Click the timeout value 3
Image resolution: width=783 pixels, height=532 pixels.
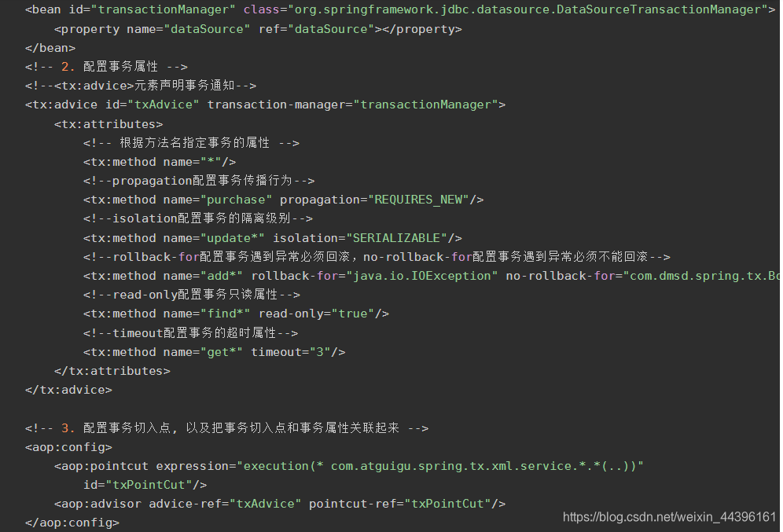click(x=320, y=352)
